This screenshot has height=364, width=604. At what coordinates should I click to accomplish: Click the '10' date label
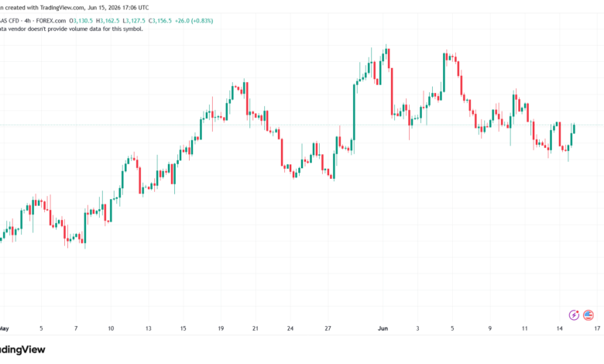[111, 328]
